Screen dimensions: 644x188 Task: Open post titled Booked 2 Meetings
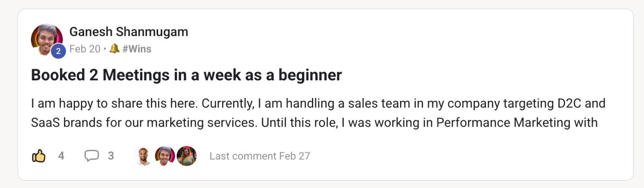(186, 75)
